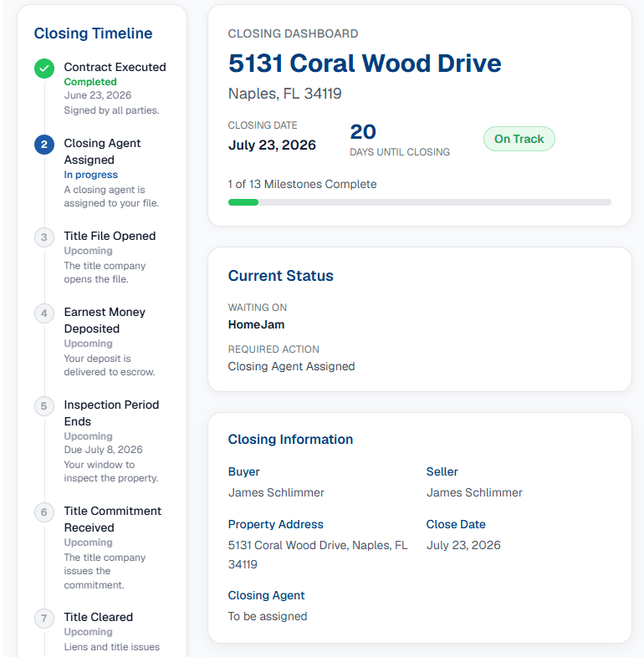Click the bold closing date July 23, 2026
Viewport: 644px width, 657px height.
(272, 145)
